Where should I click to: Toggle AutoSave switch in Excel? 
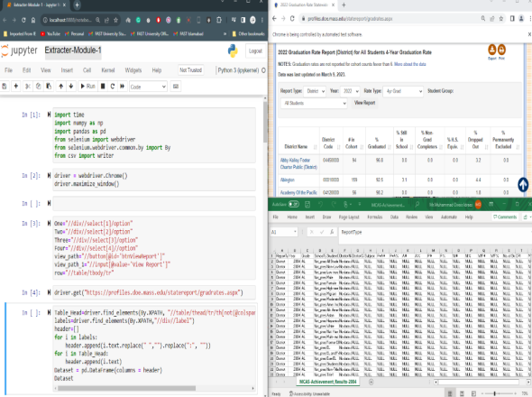294,205
